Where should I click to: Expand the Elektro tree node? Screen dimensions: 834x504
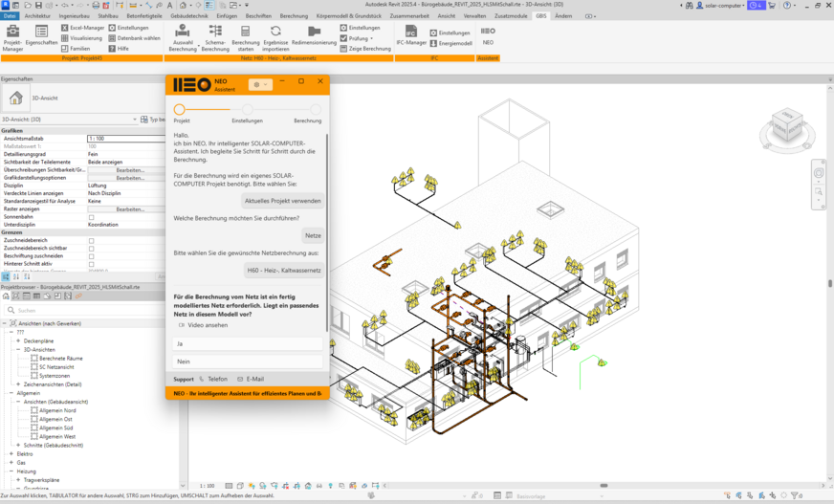coord(11,454)
